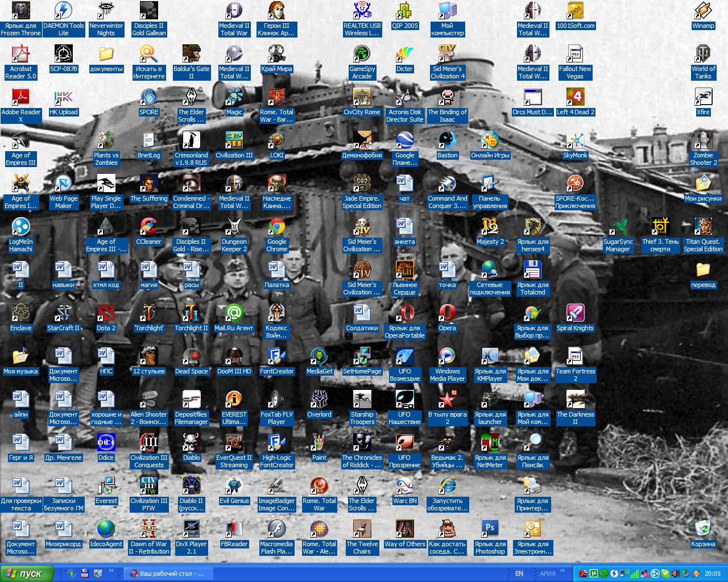Open the Crimsonland v1.9.8 RUS icon

point(191,148)
